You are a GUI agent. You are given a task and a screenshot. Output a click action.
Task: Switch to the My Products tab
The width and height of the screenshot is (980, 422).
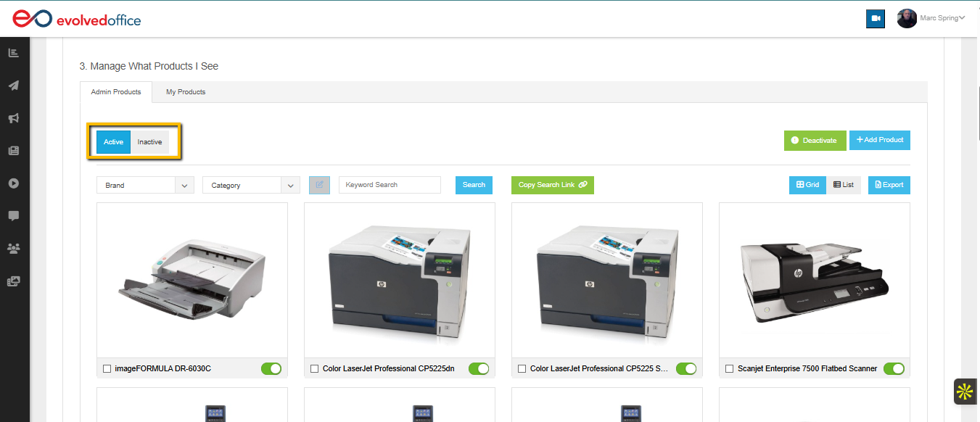click(186, 92)
